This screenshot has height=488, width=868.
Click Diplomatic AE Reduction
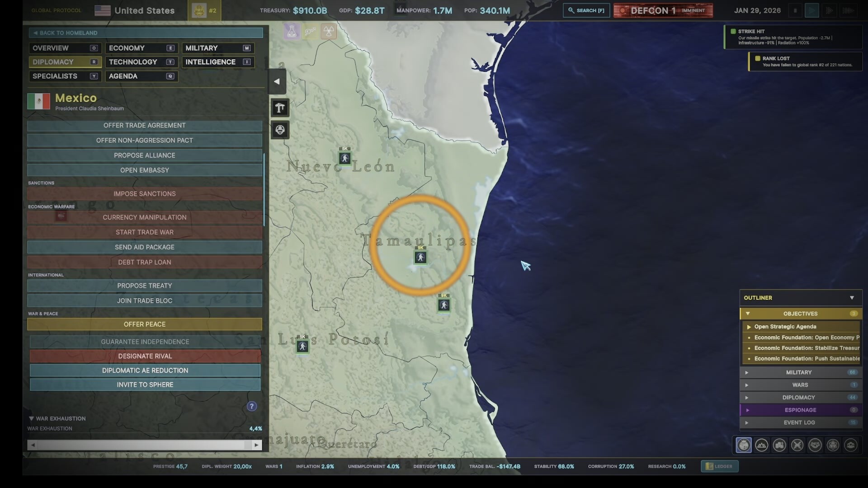[x=145, y=371]
